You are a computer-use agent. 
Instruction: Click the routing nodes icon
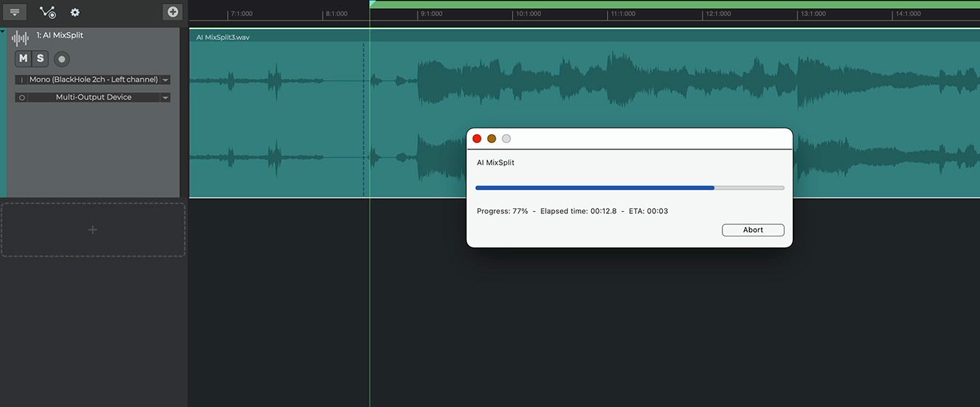tap(48, 12)
